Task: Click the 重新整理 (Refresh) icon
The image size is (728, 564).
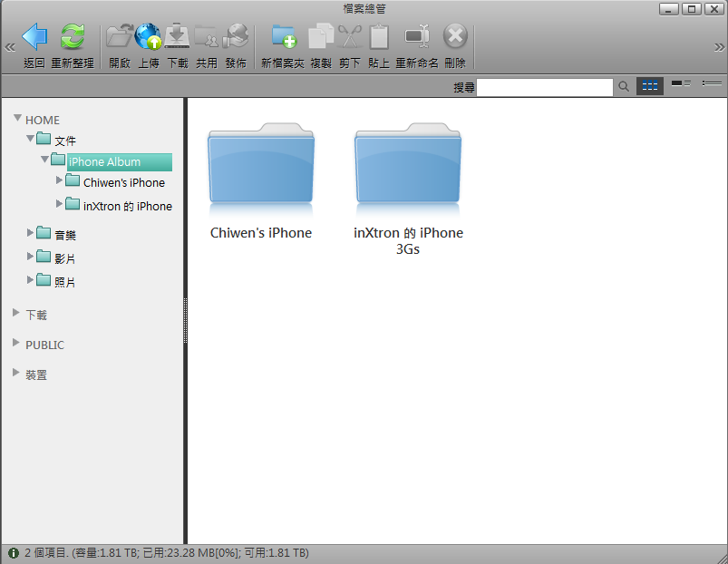Action: [x=73, y=38]
